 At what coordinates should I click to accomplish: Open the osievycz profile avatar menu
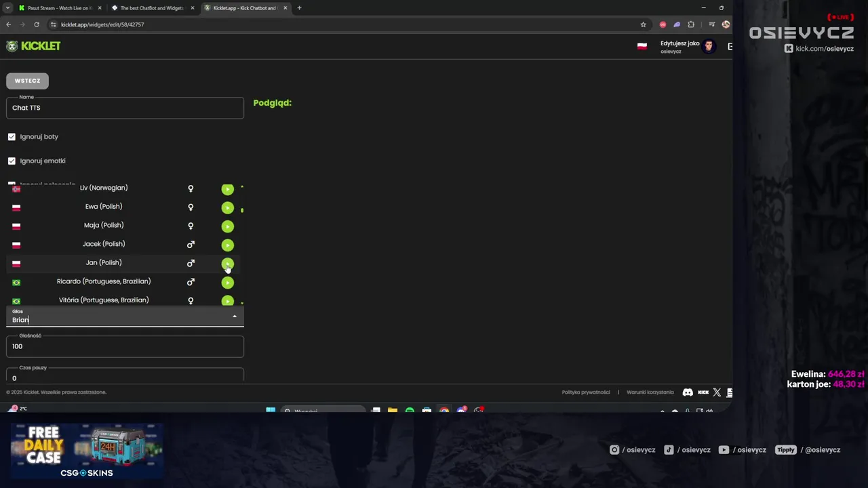tap(709, 46)
